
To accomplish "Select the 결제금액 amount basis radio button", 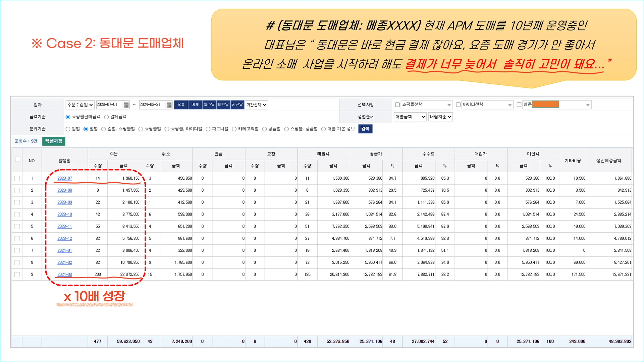I will tap(106, 116).
